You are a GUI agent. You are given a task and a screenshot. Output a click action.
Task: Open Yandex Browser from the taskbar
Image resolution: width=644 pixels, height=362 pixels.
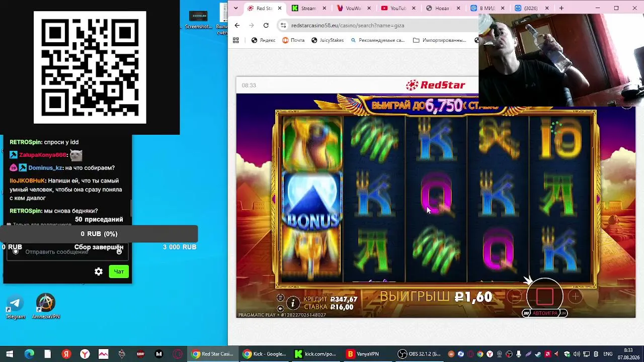click(x=85, y=354)
